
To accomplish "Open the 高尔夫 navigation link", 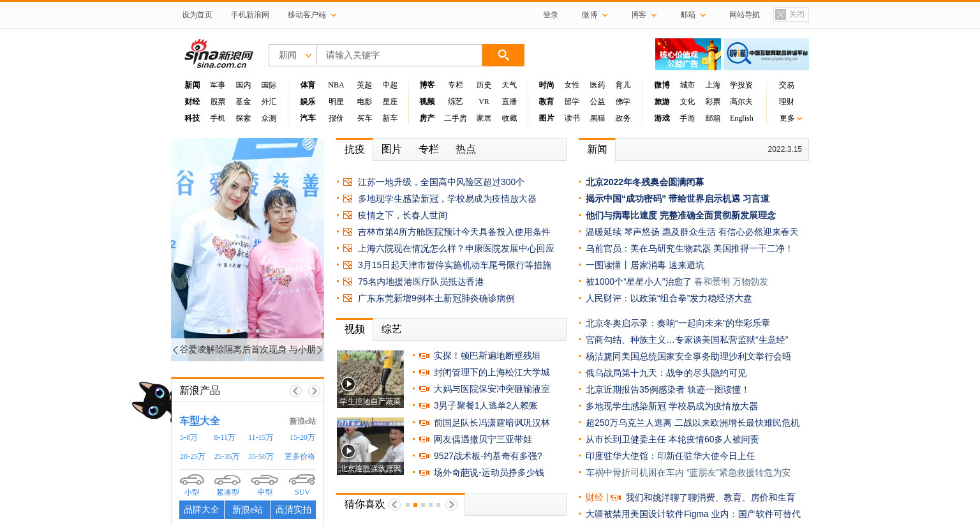I will [x=741, y=101].
